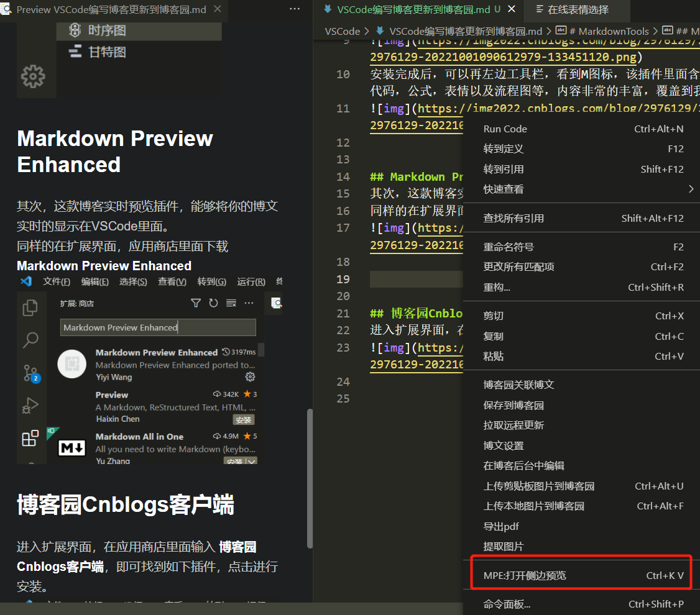Choose 粘贴 in context menu
Viewport: 700px width, 615px height.
point(583,357)
